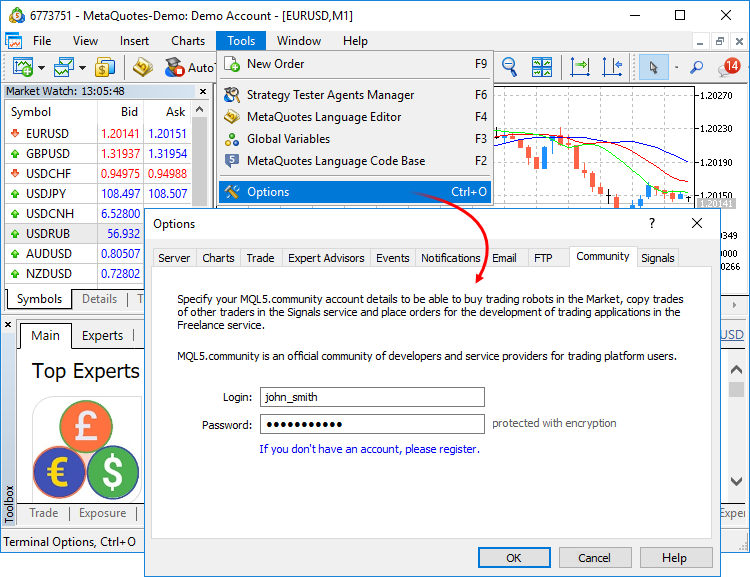
Task: Click the Profiles toolbar icon
Action: coord(64,67)
